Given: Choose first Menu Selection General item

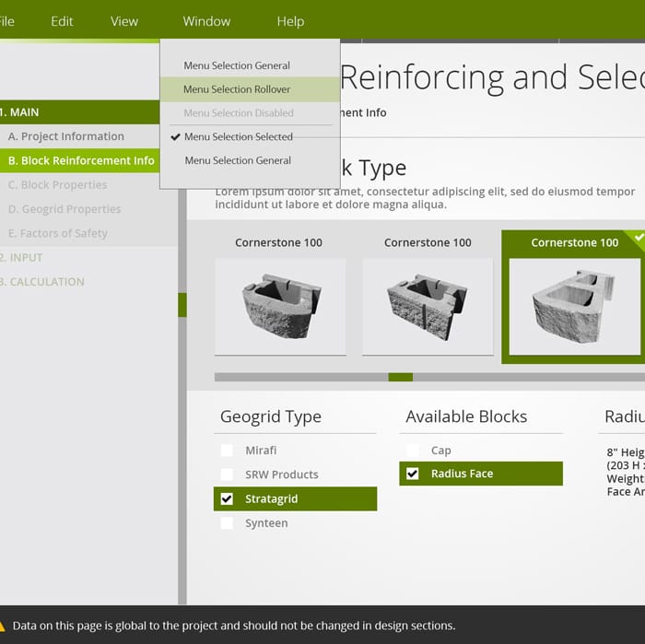Looking at the screenshot, I should pos(250,65).
